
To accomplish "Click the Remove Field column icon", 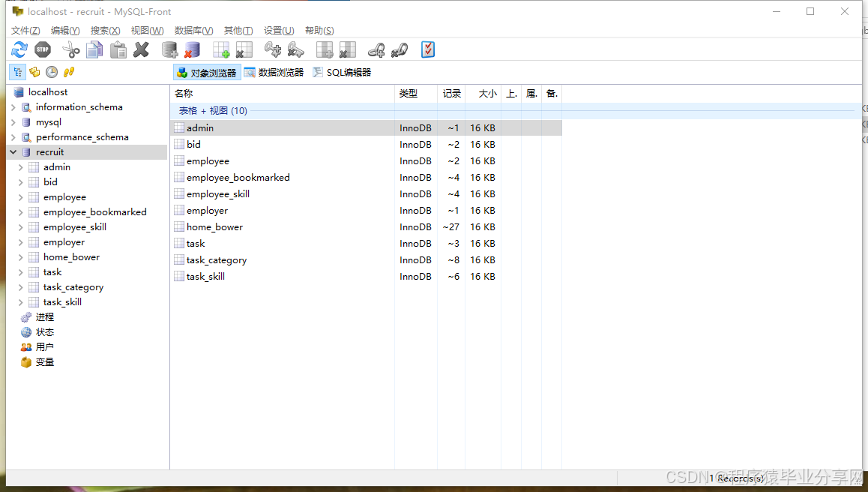I will (348, 49).
